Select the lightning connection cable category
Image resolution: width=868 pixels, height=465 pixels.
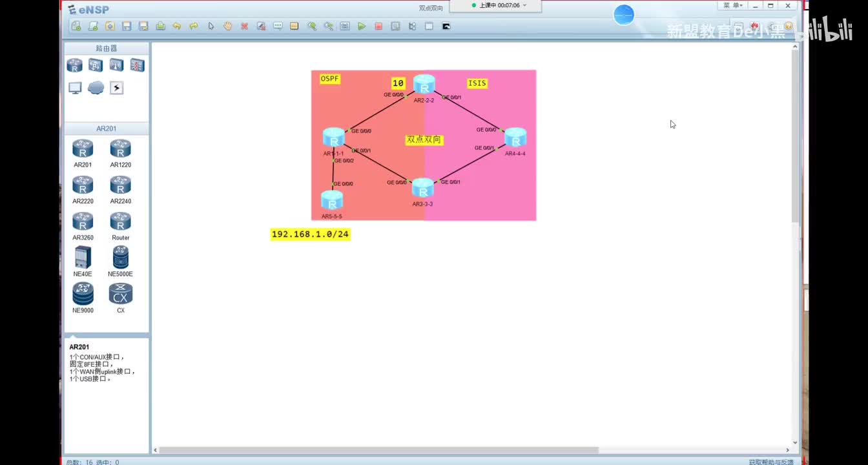pyautogui.click(x=116, y=88)
